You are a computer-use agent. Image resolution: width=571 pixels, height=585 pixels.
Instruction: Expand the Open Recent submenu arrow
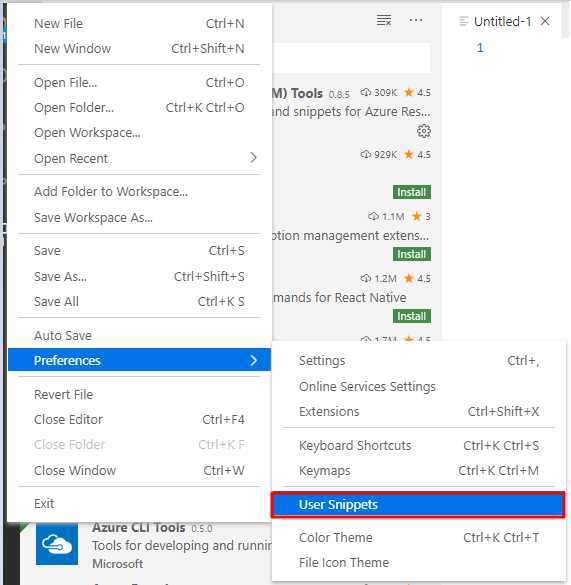tap(253, 158)
